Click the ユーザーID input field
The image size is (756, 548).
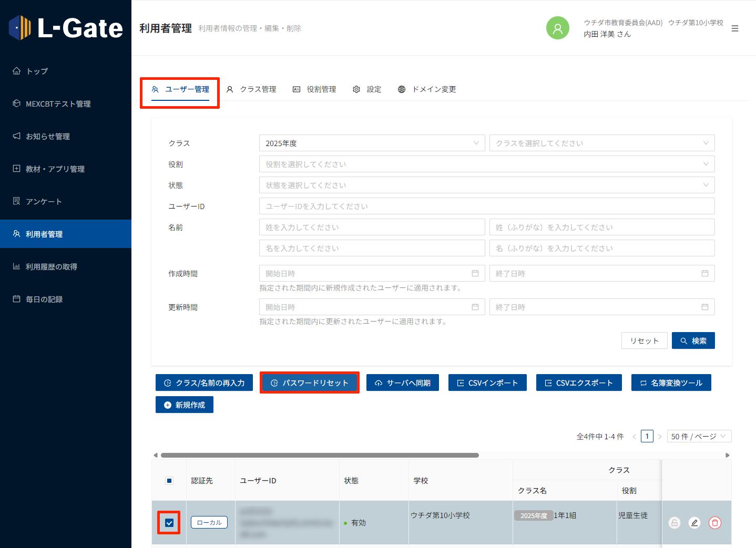pyautogui.click(x=486, y=206)
